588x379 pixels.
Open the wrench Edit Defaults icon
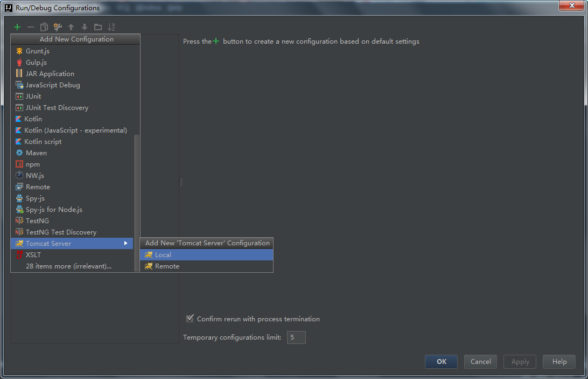[58, 27]
